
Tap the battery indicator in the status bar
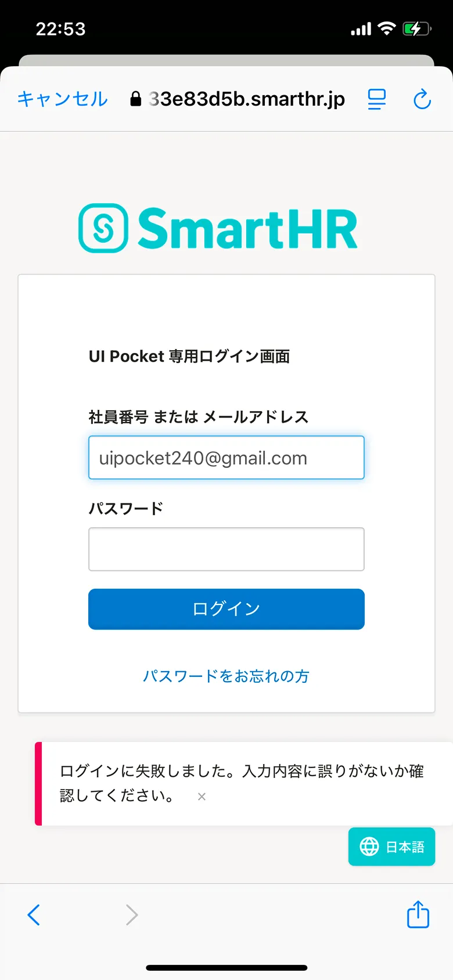tap(416, 28)
